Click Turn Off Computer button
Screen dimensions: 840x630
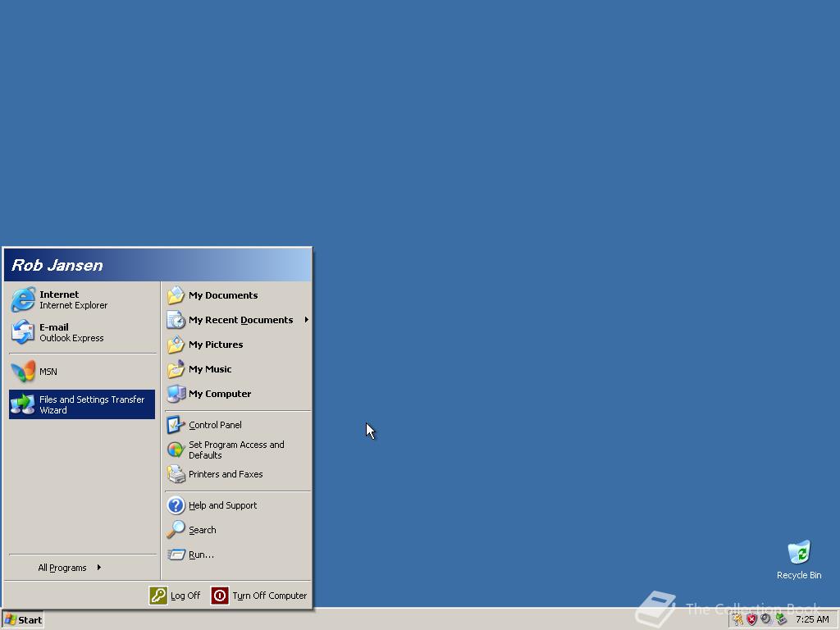click(x=259, y=596)
